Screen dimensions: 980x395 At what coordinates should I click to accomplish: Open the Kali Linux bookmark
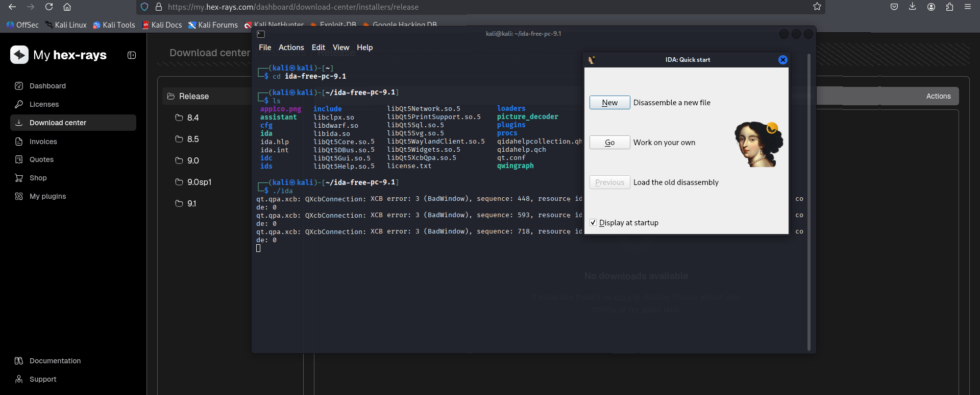click(x=65, y=25)
